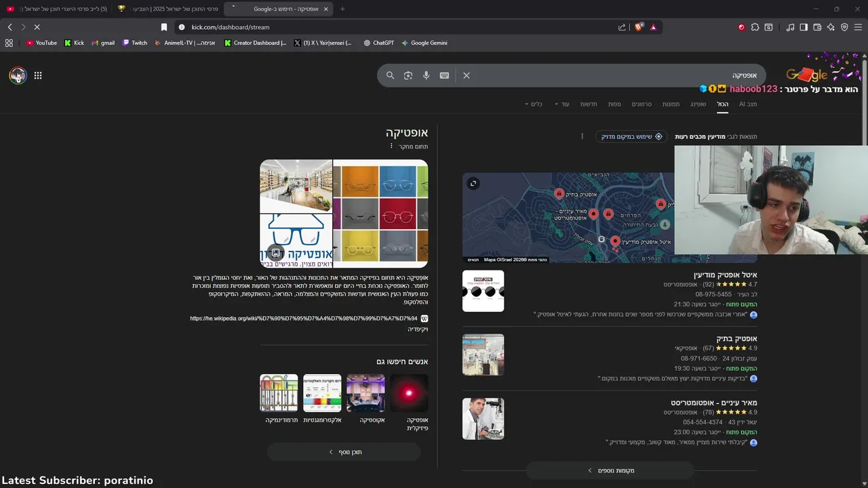Click the red recording extension icon
868x488 pixels.
741,27
